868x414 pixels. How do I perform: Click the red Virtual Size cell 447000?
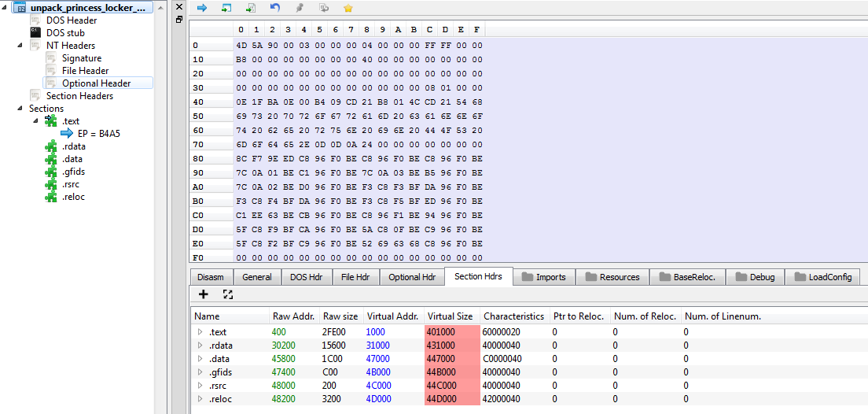coord(452,359)
